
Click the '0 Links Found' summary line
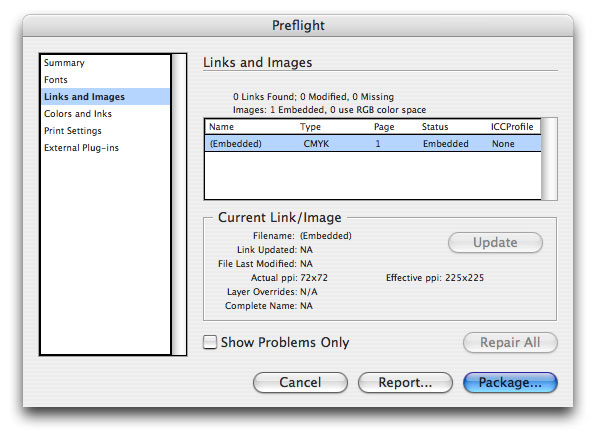click(313, 96)
